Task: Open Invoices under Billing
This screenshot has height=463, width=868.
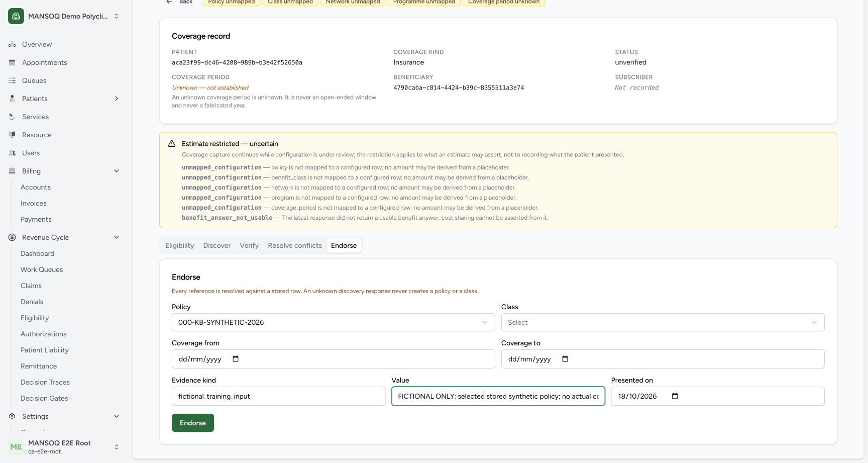Action: tap(34, 203)
